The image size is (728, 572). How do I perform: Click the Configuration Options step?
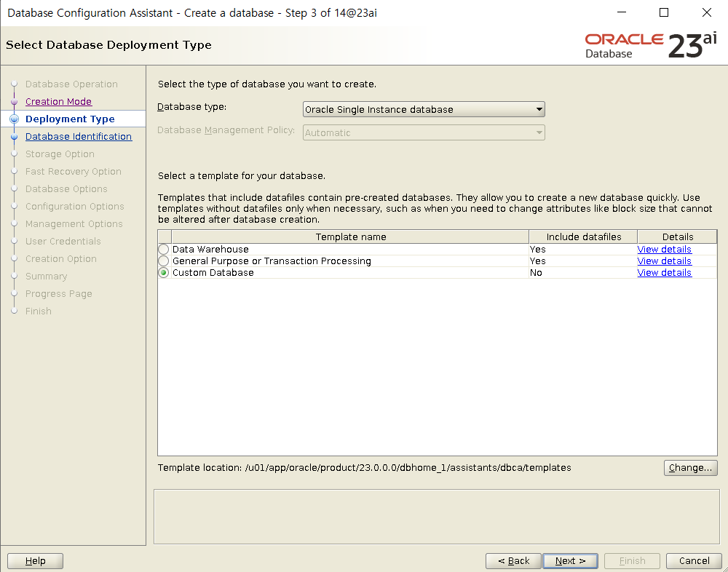point(75,206)
